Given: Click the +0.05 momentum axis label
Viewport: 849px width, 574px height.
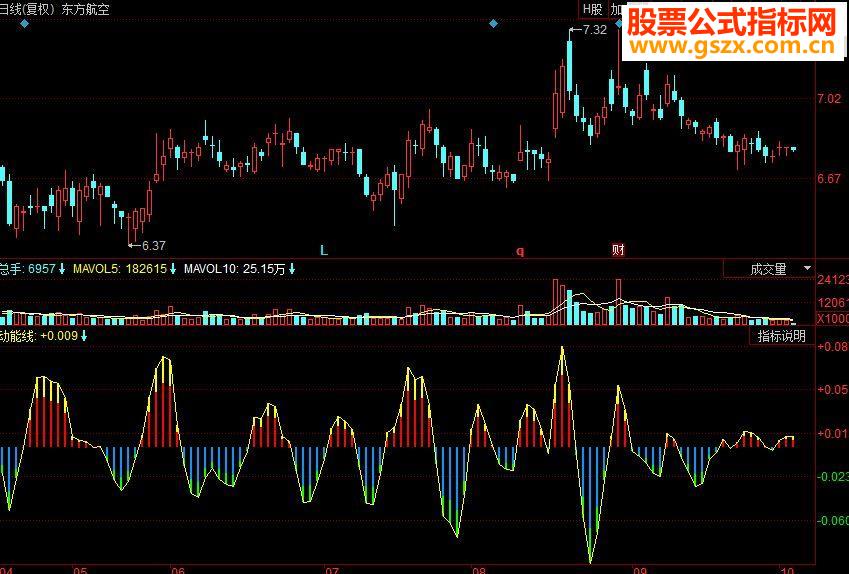Looking at the screenshot, I should [x=833, y=389].
